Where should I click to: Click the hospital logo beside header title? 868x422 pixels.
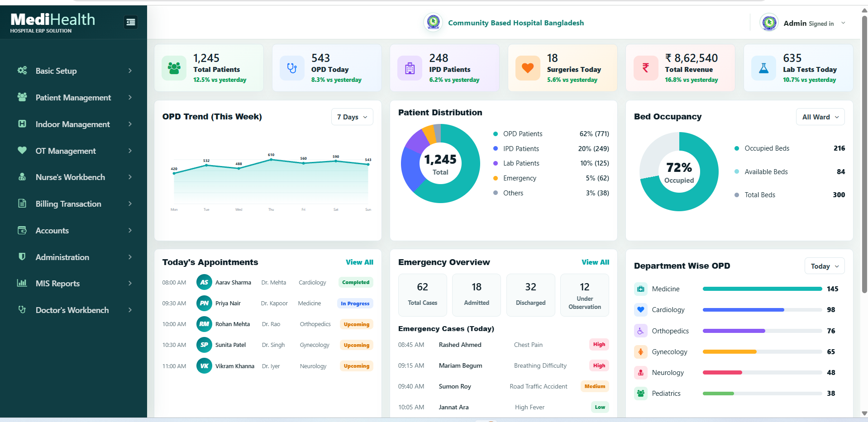tap(433, 22)
